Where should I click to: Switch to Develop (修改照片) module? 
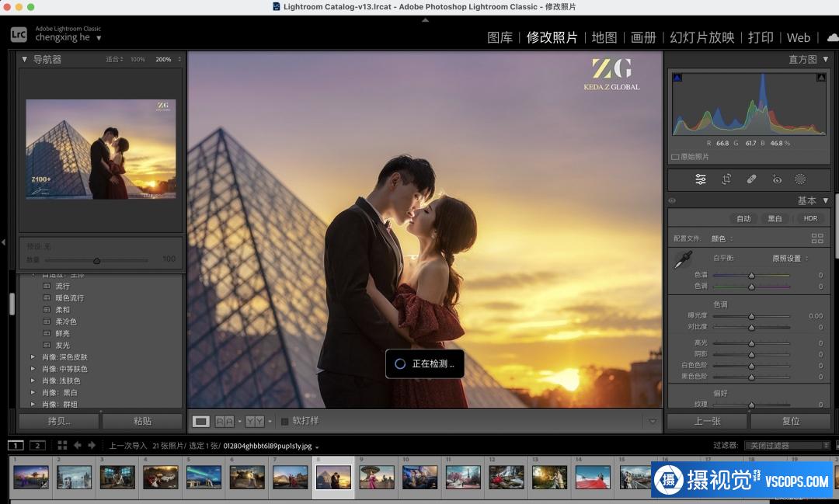[552, 37]
